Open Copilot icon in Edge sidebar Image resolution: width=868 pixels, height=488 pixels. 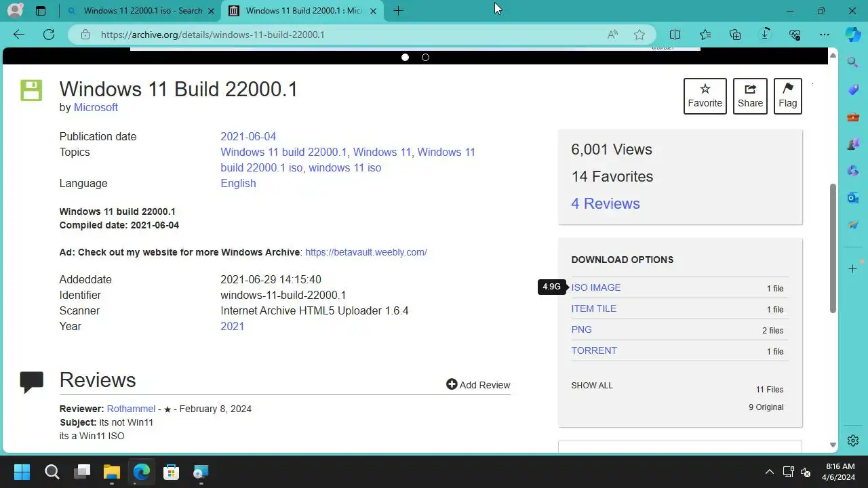853,35
